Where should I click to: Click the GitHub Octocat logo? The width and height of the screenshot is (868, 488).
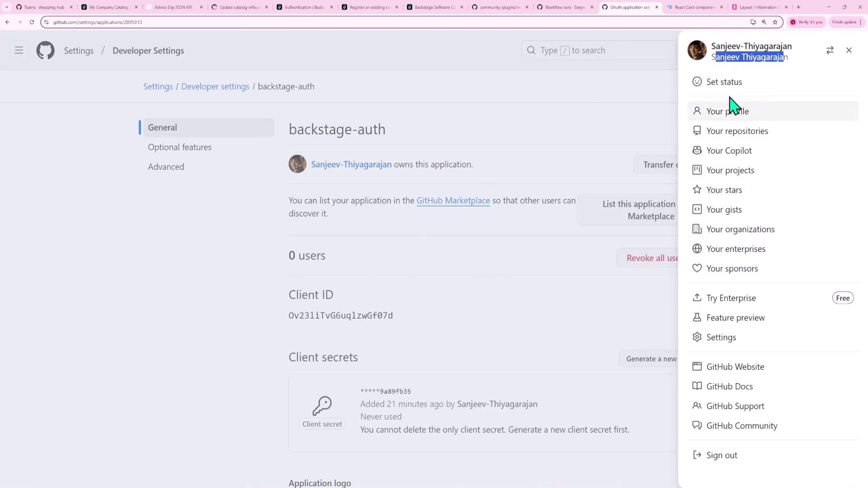tap(45, 51)
